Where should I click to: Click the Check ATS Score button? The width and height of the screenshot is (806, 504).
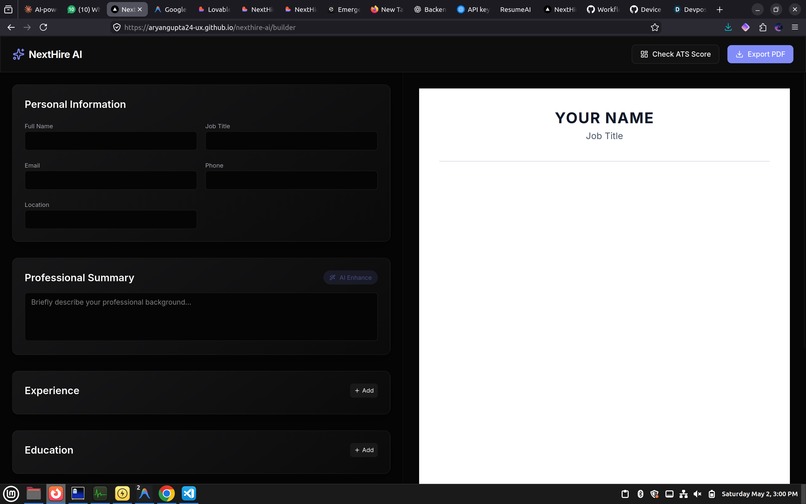(675, 55)
